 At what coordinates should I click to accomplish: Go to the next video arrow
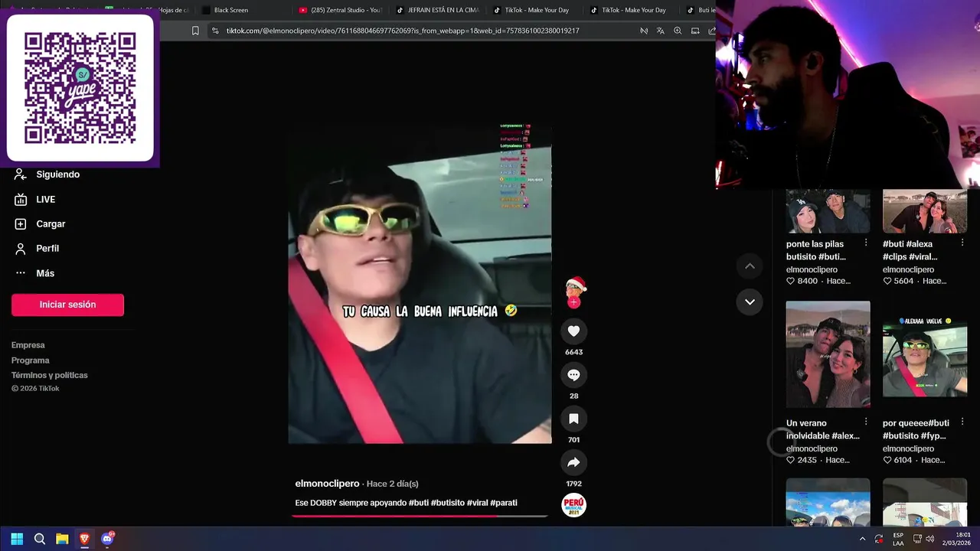click(x=750, y=302)
